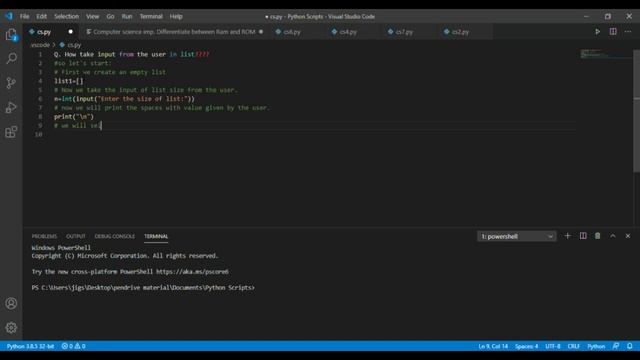This screenshot has width=640, height=360.
Task: Click line 6 with 'Enter the size of list:'
Action: point(124,99)
